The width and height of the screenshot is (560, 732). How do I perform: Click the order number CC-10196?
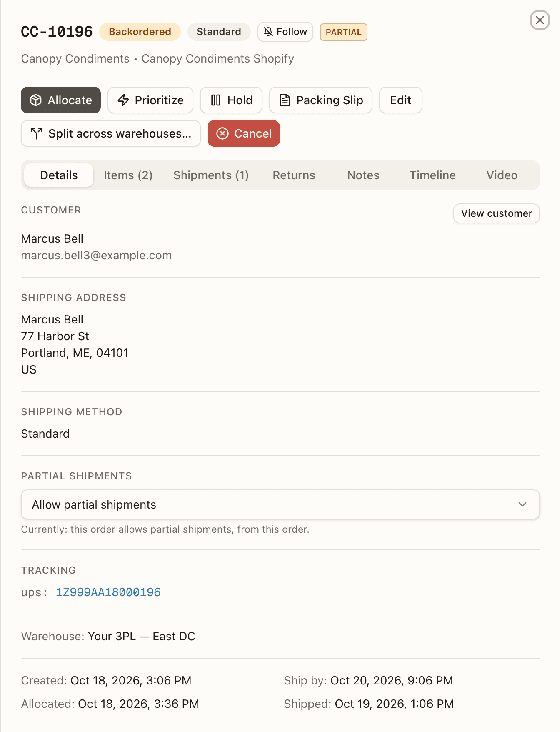[57, 32]
